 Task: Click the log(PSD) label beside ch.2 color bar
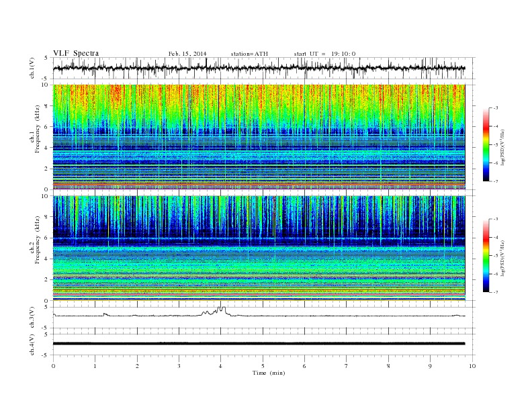(504, 258)
